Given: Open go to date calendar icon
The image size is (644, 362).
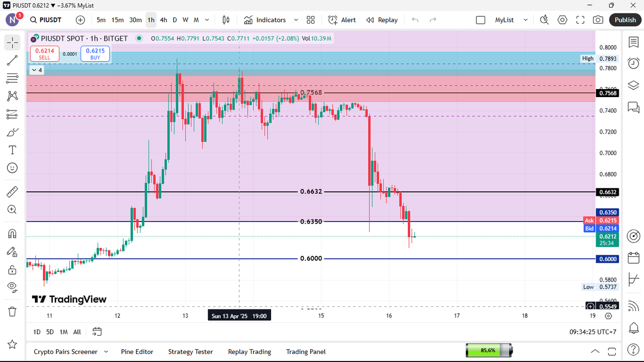Looking at the screenshot, I should (x=97, y=332).
